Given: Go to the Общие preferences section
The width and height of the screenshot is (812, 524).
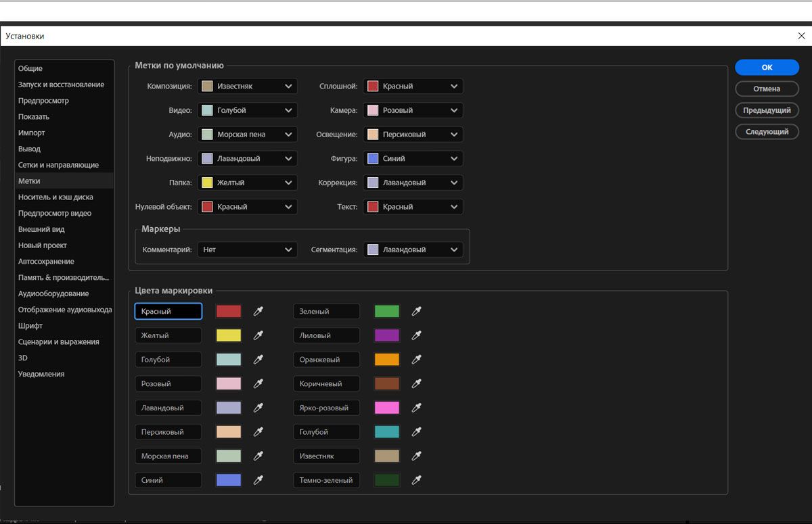Looking at the screenshot, I should pyautogui.click(x=64, y=68).
